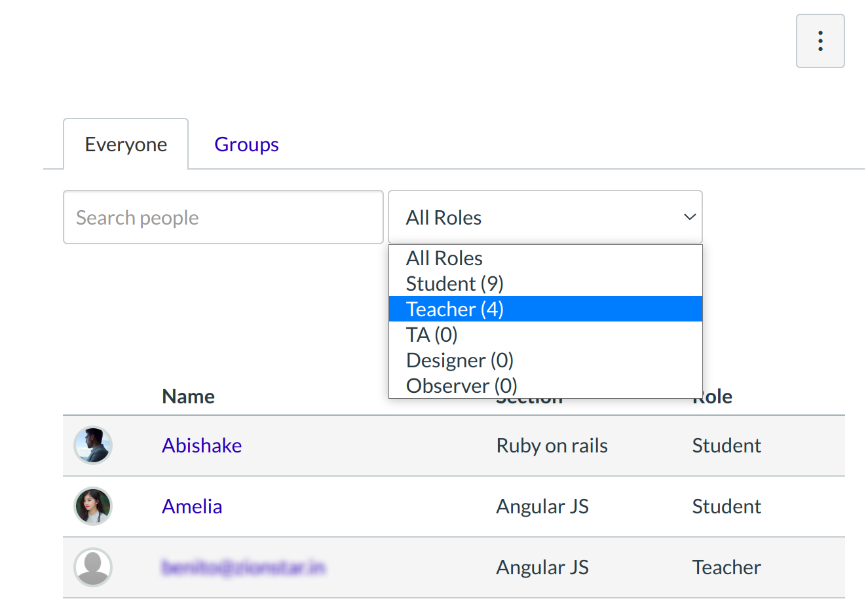The height and width of the screenshot is (605, 868).
Task: Open Abishake's user profile link
Action: point(202,445)
